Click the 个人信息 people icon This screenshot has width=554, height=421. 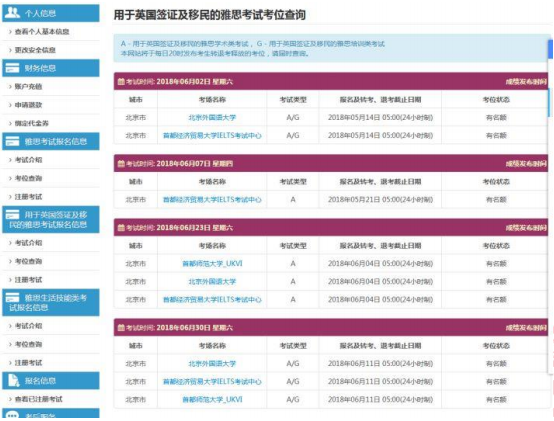pos(12,13)
